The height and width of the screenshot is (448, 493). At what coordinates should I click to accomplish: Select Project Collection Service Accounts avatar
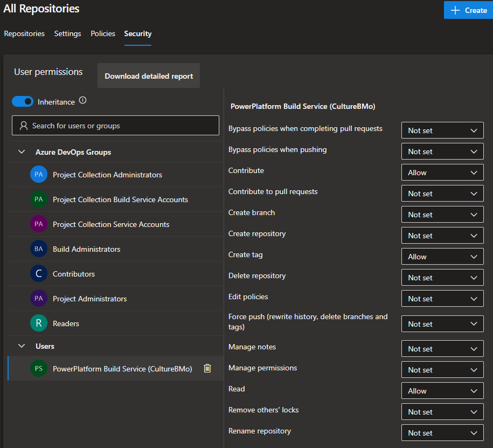point(39,224)
